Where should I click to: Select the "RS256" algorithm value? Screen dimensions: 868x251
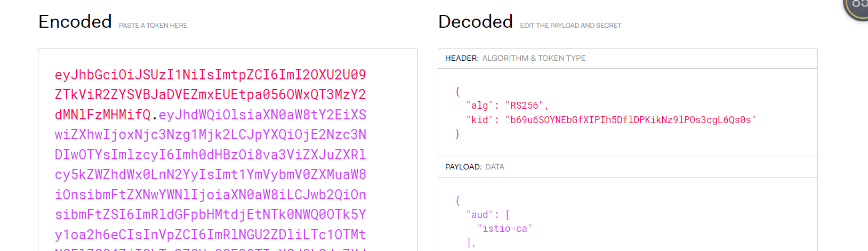(524, 106)
